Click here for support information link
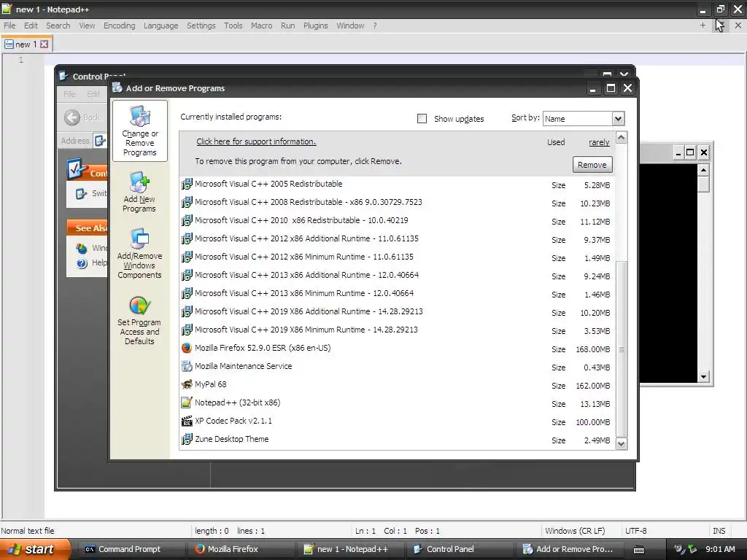 256,141
